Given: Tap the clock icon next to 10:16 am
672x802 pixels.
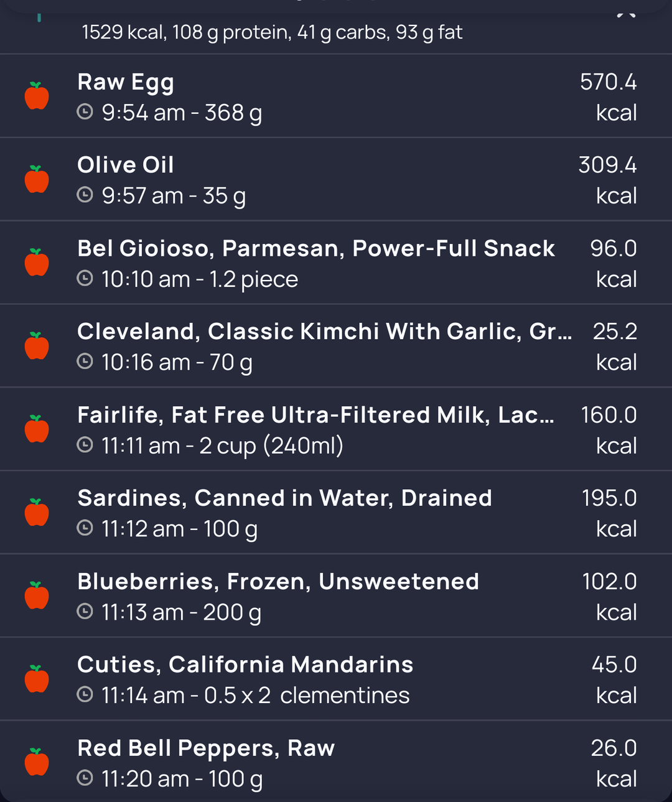Looking at the screenshot, I should (85, 361).
